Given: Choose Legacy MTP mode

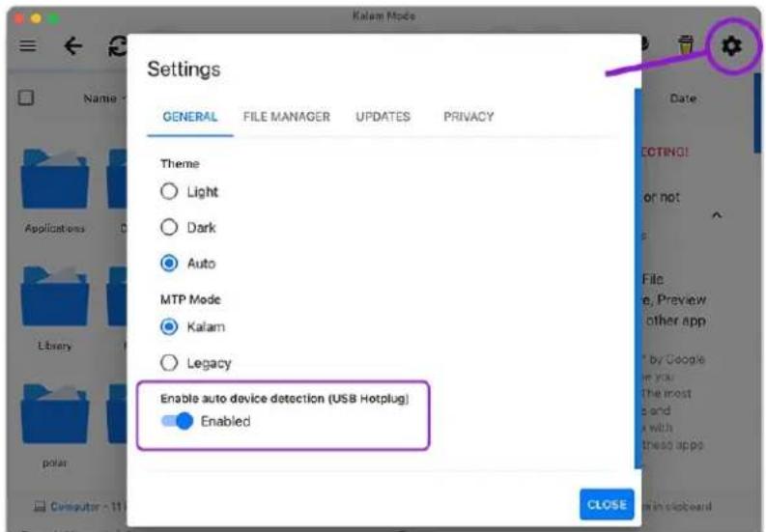Looking at the screenshot, I should (x=169, y=362).
